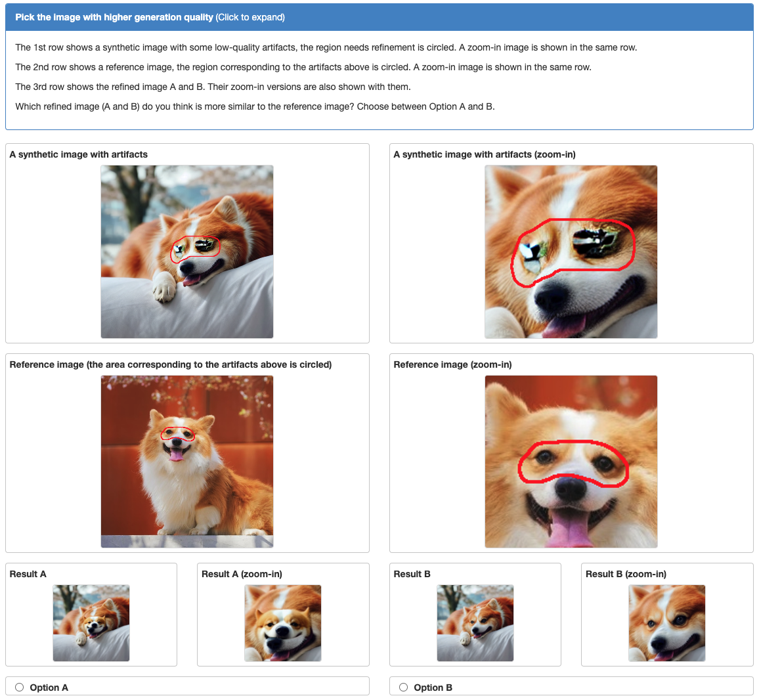Viewport: 759px width, 700px height.
Task: Click the Result B zoom-in image
Action: (x=666, y=623)
